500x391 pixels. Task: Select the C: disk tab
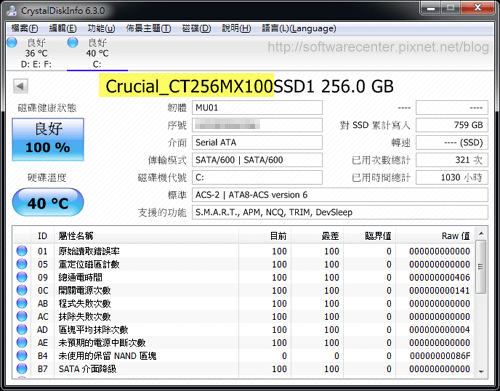tap(97, 53)
